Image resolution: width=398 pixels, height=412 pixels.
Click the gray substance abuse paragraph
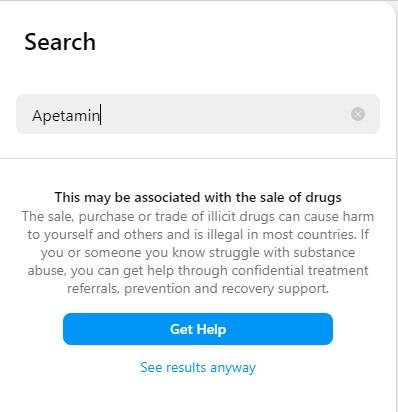(198, 252)
